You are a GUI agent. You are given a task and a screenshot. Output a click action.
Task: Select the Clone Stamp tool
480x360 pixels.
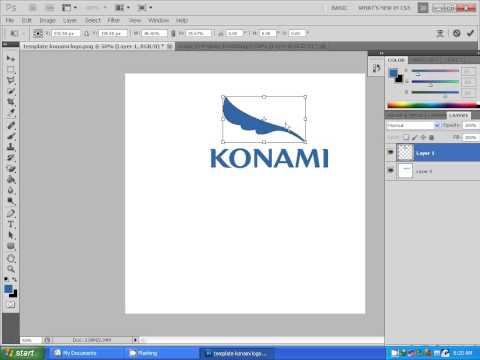pyautogui.click(x=11, y=147)
